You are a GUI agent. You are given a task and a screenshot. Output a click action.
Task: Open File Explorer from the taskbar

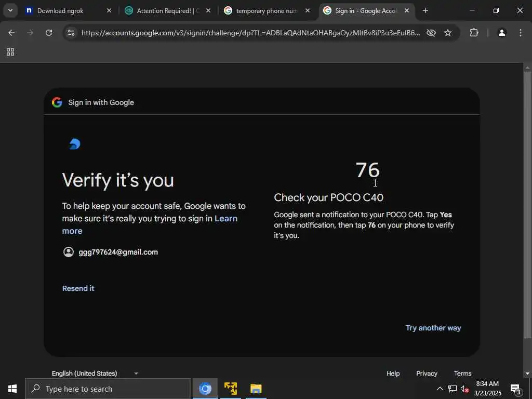(256, 389)
